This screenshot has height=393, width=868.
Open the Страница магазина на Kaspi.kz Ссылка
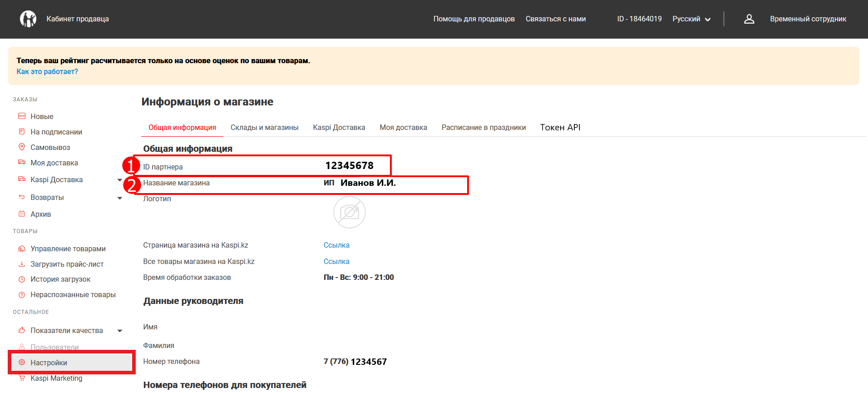click(336, 245)
